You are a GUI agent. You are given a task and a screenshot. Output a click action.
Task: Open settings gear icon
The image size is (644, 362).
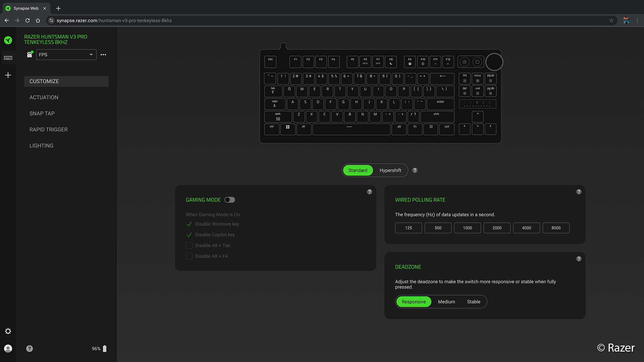[x=8, y=331]
